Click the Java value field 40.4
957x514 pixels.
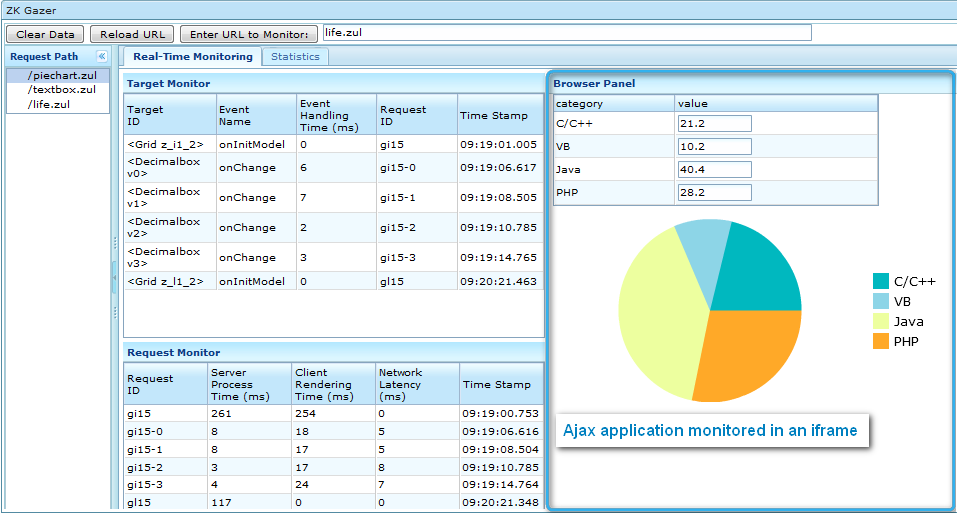(715, 170)
